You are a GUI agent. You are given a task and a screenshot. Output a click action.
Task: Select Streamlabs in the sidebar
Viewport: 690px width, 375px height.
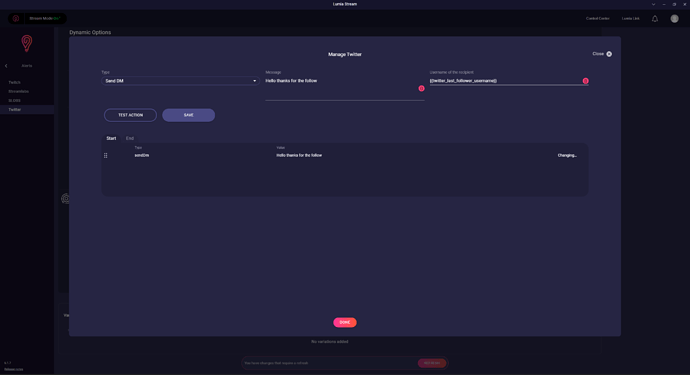pos(18,92)
